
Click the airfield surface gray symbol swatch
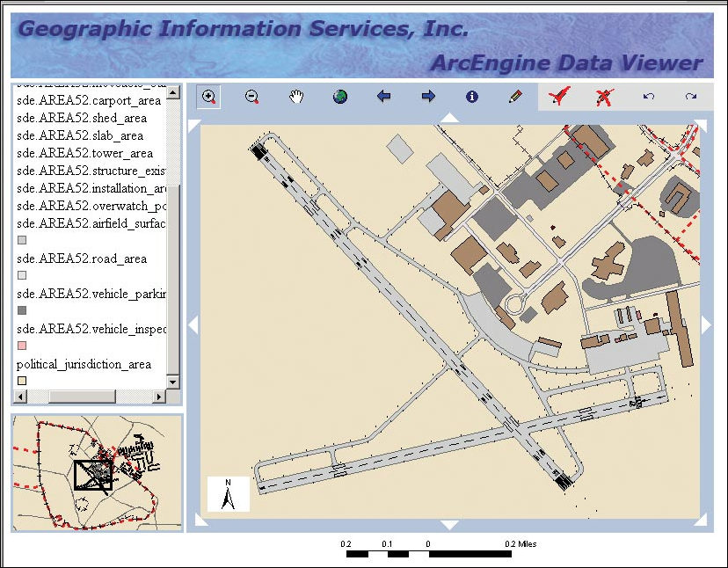pyautogui.click(x=22, y=240)
